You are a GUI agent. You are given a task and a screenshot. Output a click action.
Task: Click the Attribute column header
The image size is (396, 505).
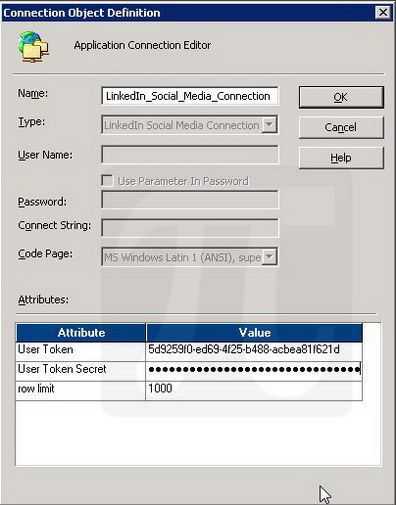[x=81, y=332]
